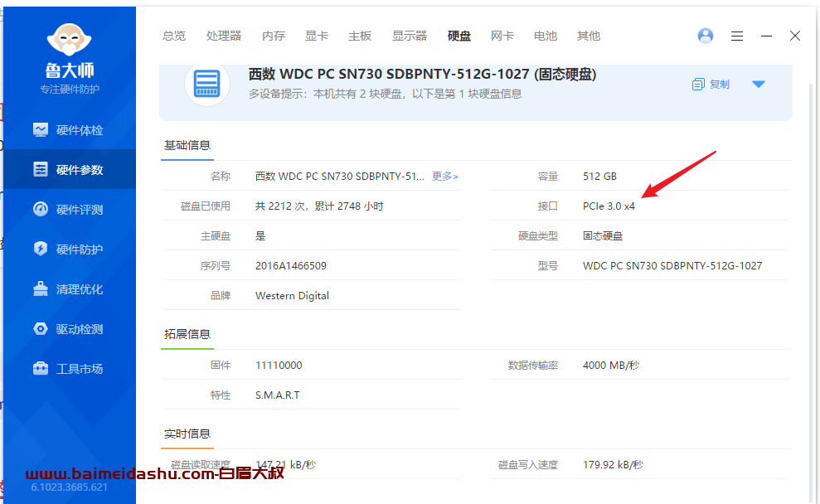Switch to the 其他 tab
820x504 pixels.
coord(589,36)
